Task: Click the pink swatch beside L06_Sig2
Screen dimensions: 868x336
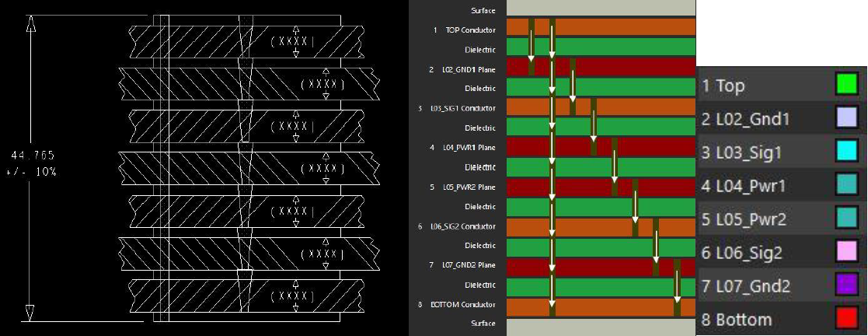Action: (845, 252)
